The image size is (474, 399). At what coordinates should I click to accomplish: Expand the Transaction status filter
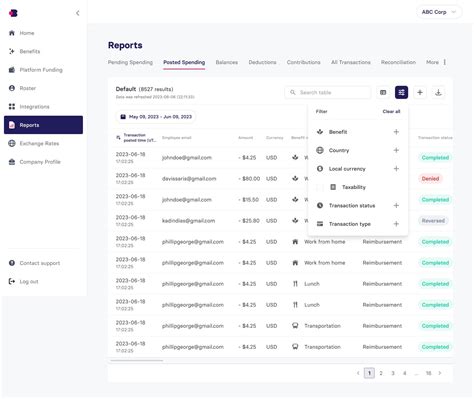pos(396,205)
